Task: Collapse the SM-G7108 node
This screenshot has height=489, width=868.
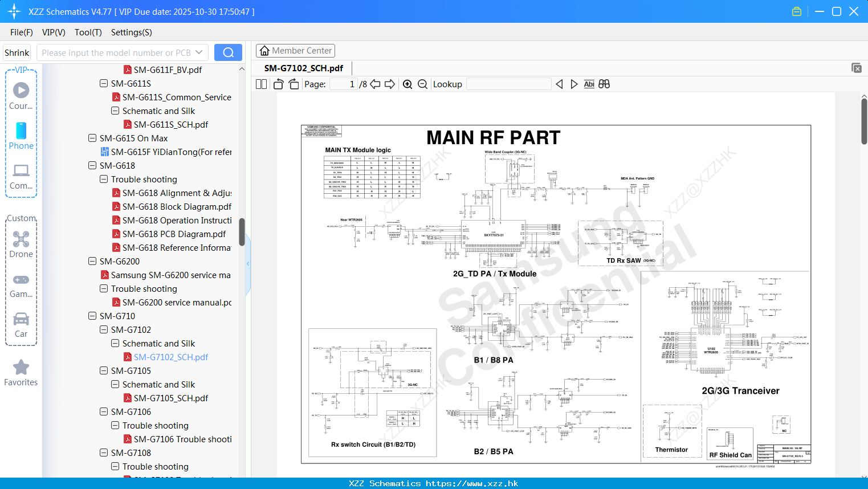Action: [104, 453]
